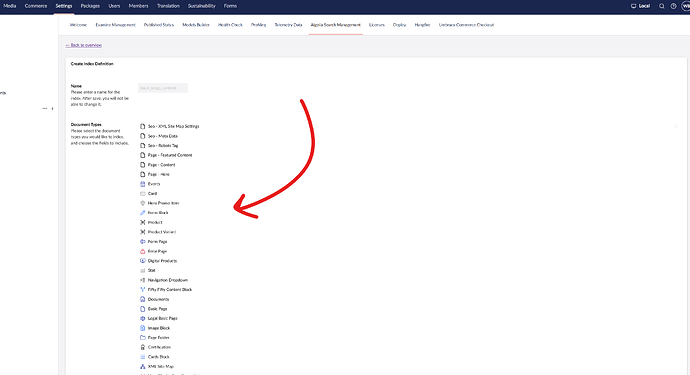Switch to the Published Status tab
Viewport: 690px width, 375px height.
coord(159,25)
